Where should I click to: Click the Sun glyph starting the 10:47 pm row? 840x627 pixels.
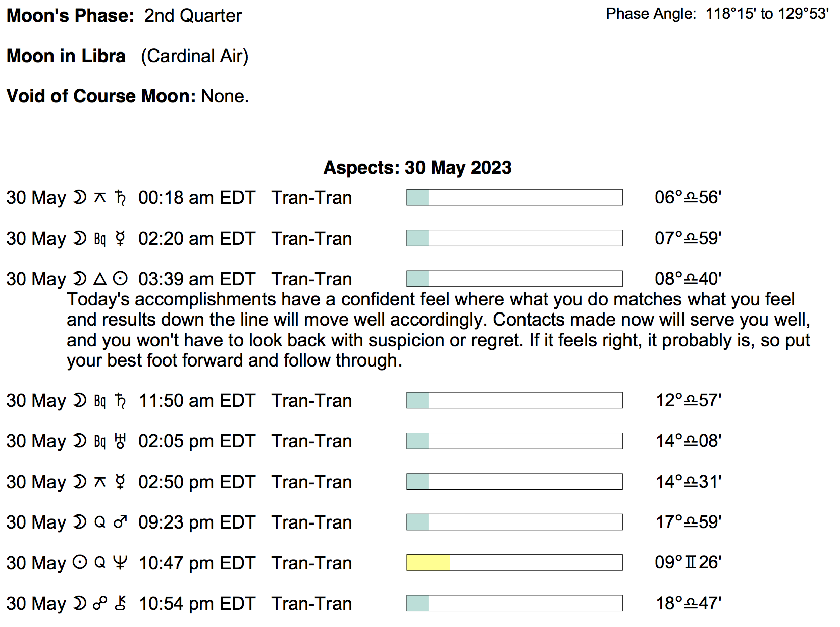tap(80, 562)
